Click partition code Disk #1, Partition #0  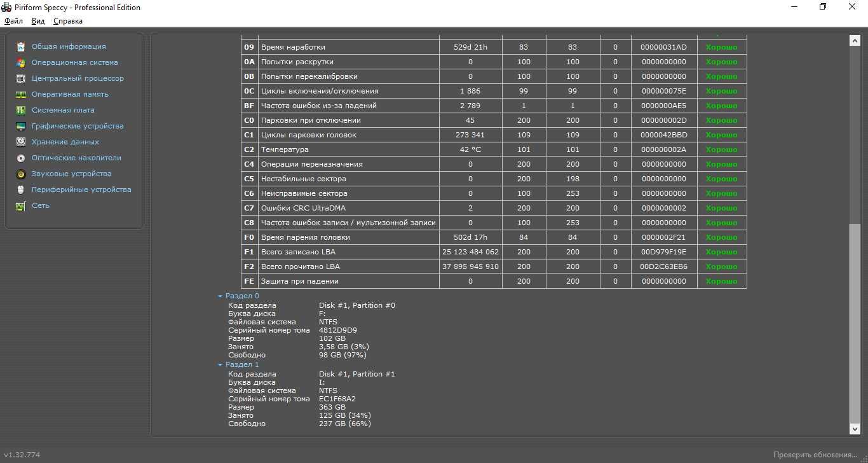357,305
